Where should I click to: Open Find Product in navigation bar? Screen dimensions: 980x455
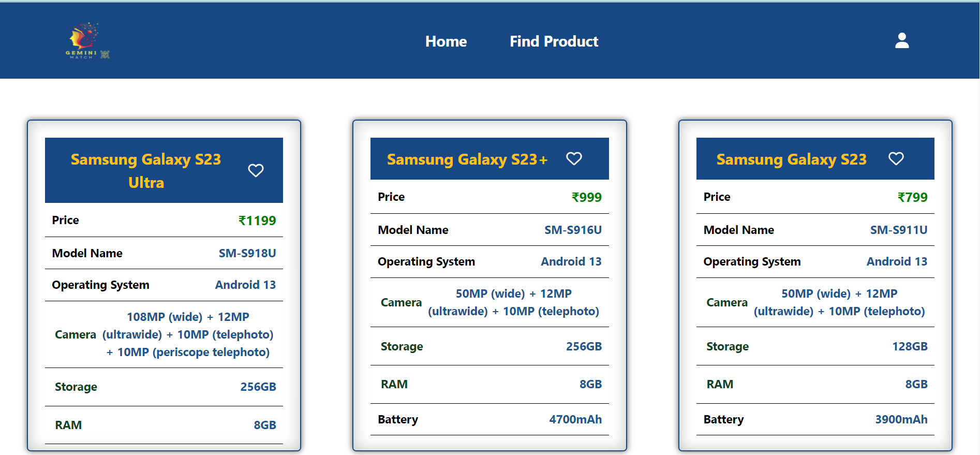coord(554,41)
